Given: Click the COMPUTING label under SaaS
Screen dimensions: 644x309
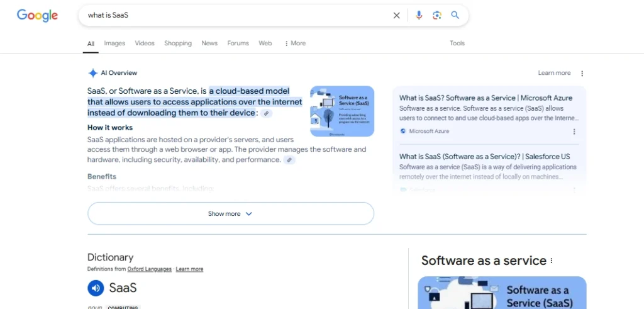Looking at the screenshot, I should [x=123, y=307].
